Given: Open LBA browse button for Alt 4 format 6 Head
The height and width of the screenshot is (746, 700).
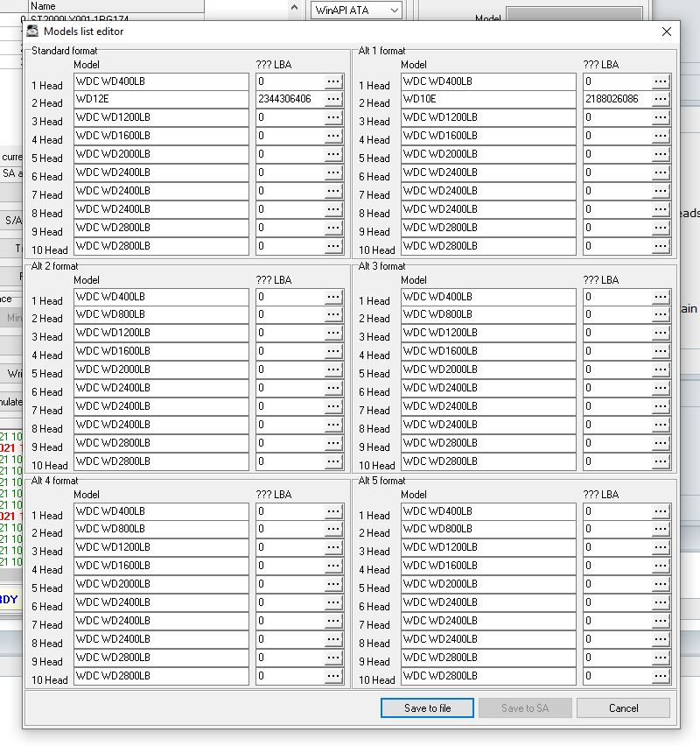Looking at the screenshot, I should (333, 602).
